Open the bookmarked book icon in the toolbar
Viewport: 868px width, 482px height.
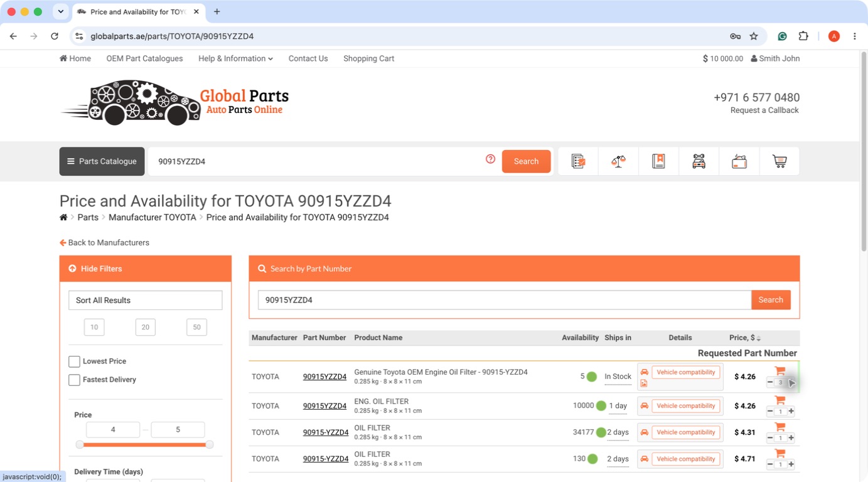658,161
